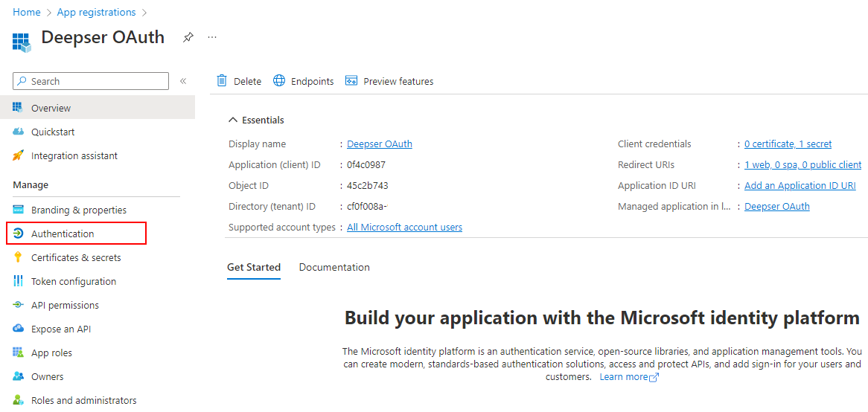Click the Certificates & secrets key icon
The width and height of the screenshot is (868, 412).
click(18, 257)
